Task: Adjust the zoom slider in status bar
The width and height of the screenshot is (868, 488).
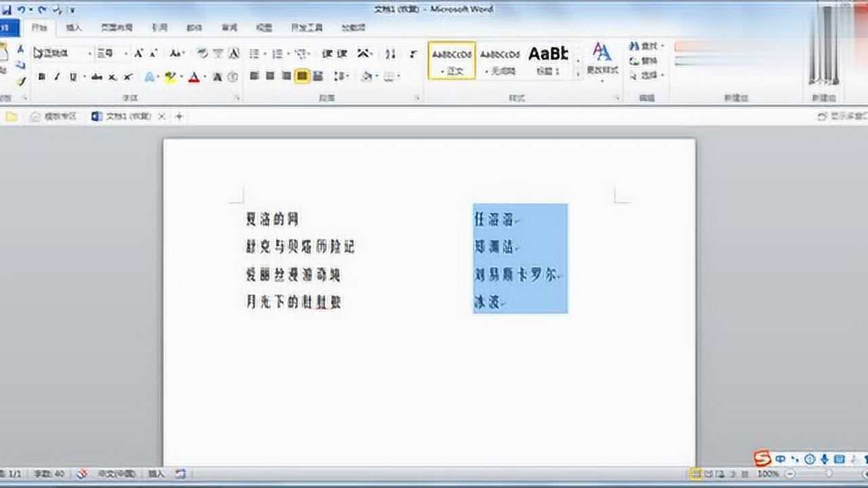Action: 829,474
